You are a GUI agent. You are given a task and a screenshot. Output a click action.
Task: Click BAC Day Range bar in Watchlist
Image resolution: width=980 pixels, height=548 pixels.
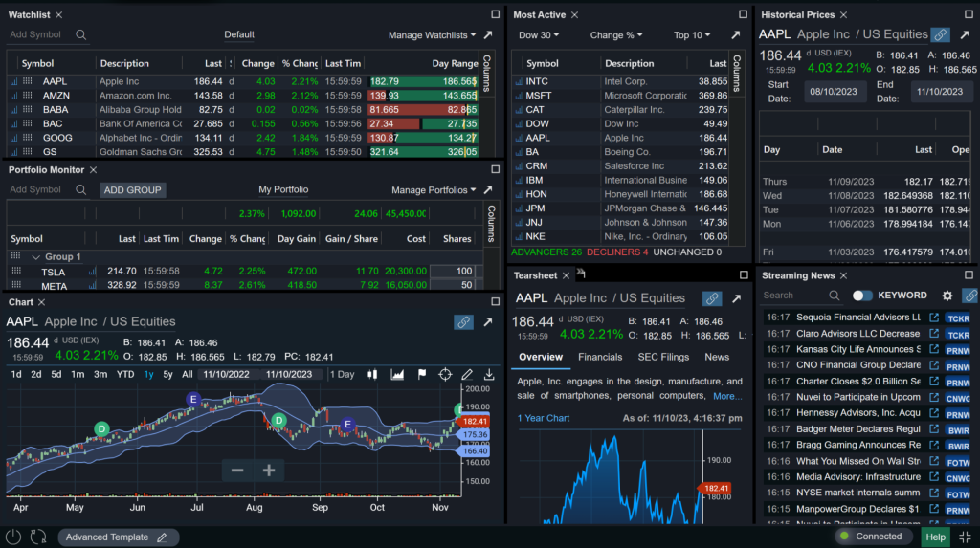423,123
